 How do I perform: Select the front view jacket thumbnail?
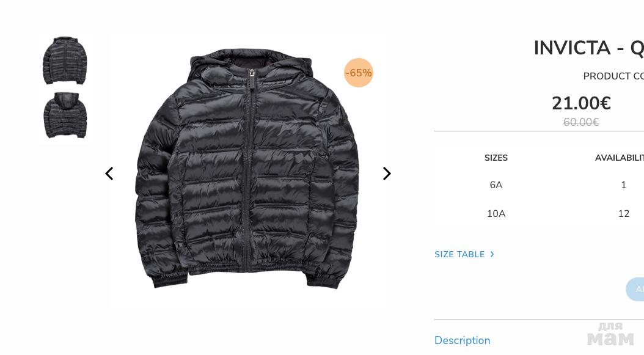[65, 60]
